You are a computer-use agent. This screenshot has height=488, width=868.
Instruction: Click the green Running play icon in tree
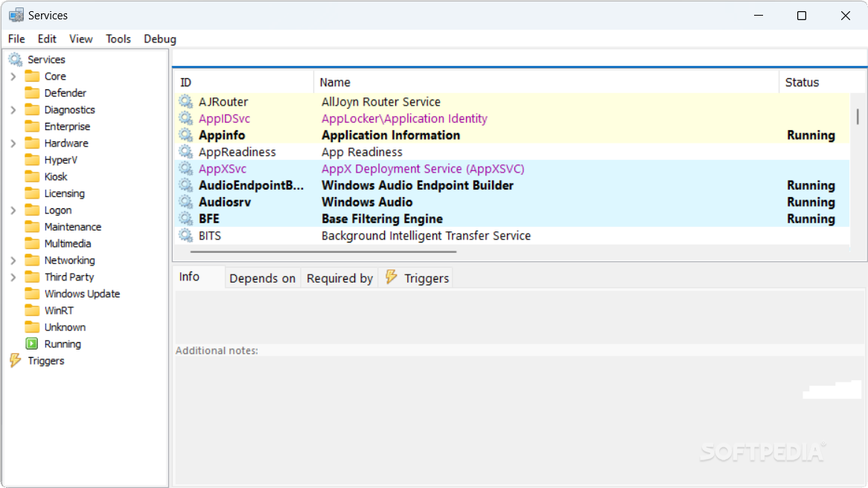(x=32, y=344)
